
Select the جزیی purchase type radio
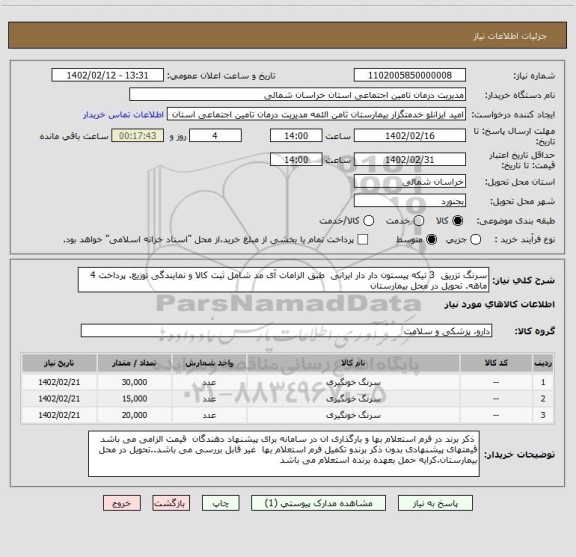[x=476, y=240]
